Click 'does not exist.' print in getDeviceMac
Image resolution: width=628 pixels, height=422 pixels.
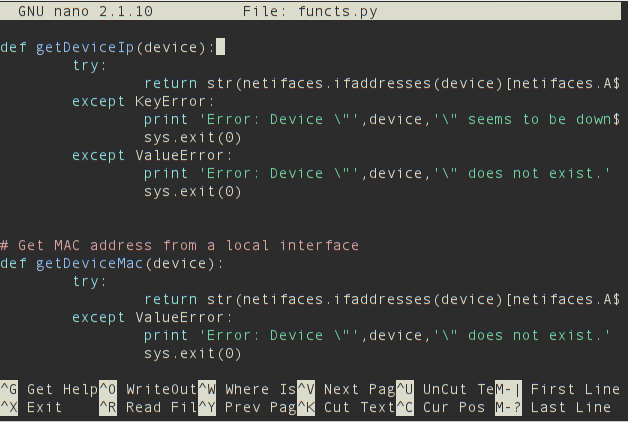point(377,335)
